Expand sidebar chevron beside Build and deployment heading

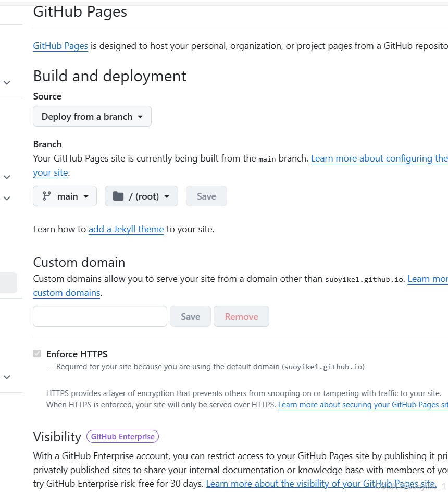click(x=7, y=82)
